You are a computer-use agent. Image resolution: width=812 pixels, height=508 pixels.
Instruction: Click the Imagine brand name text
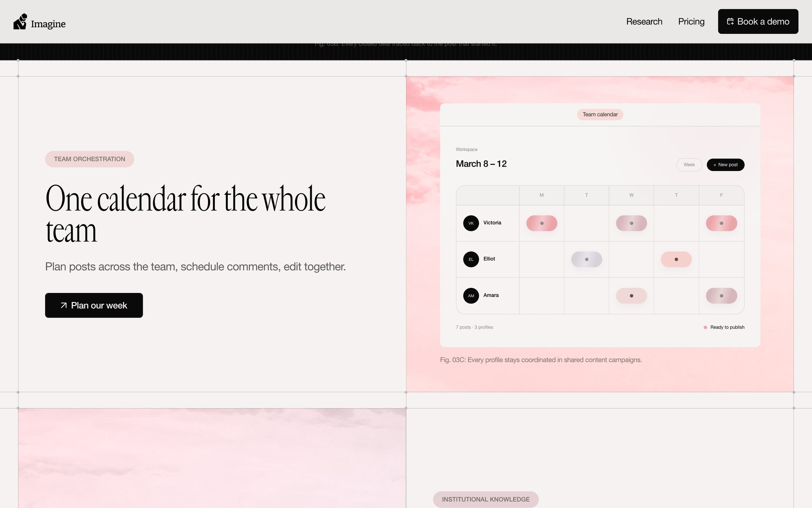pos(48,24)
